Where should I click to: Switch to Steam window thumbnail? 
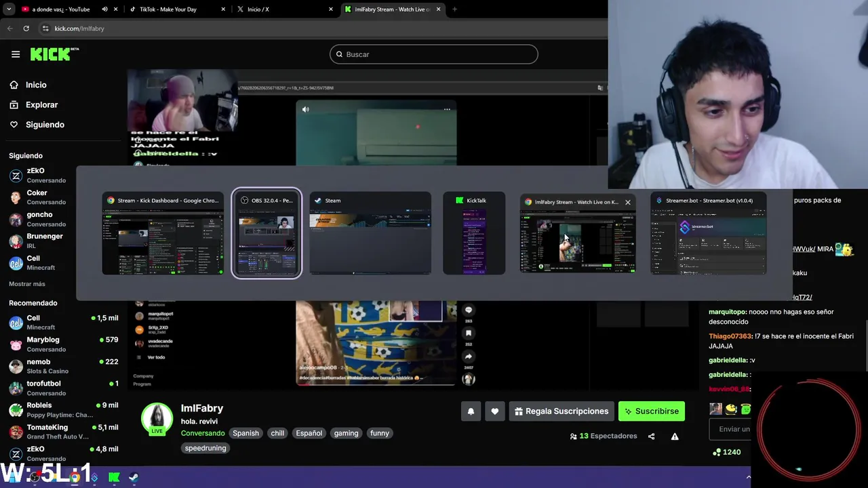[370, 234]
